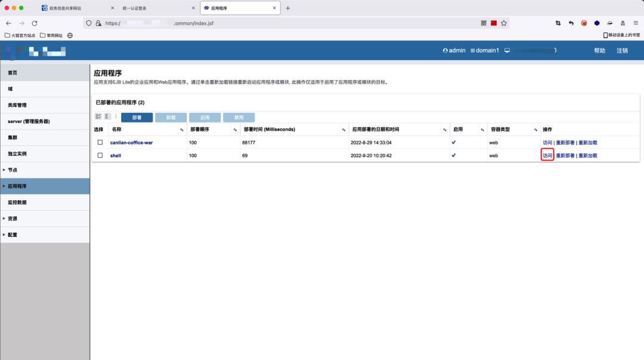644x360 pixels.
Task: Click 帮助 in the header
Action: (600, 51)
